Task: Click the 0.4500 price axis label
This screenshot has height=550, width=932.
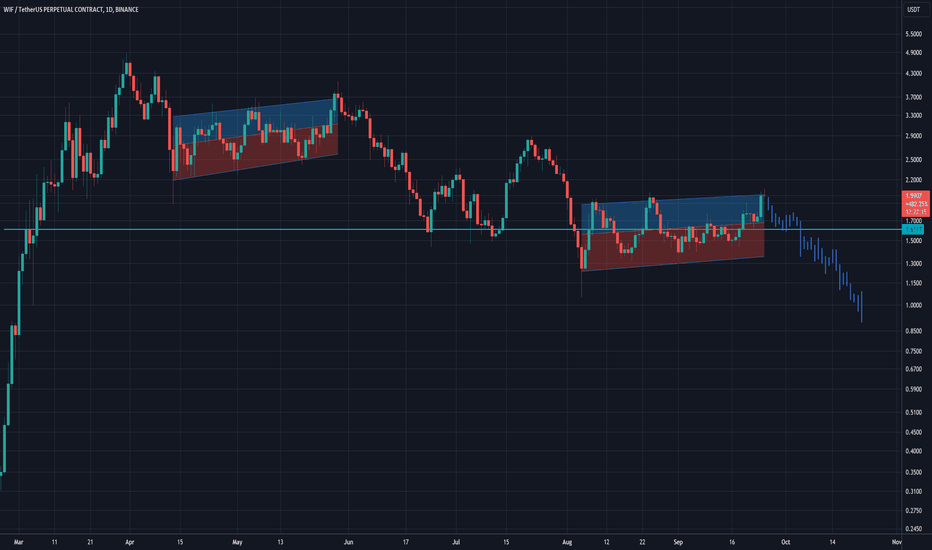Action: pyautogui.click(x=913, y=432)
